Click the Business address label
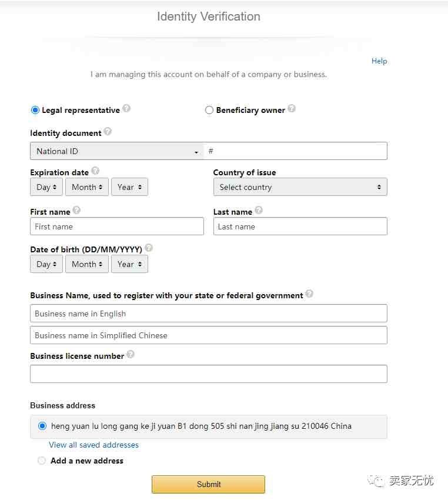The width and height of the screenshot is (448, 500). click(63, 406)
